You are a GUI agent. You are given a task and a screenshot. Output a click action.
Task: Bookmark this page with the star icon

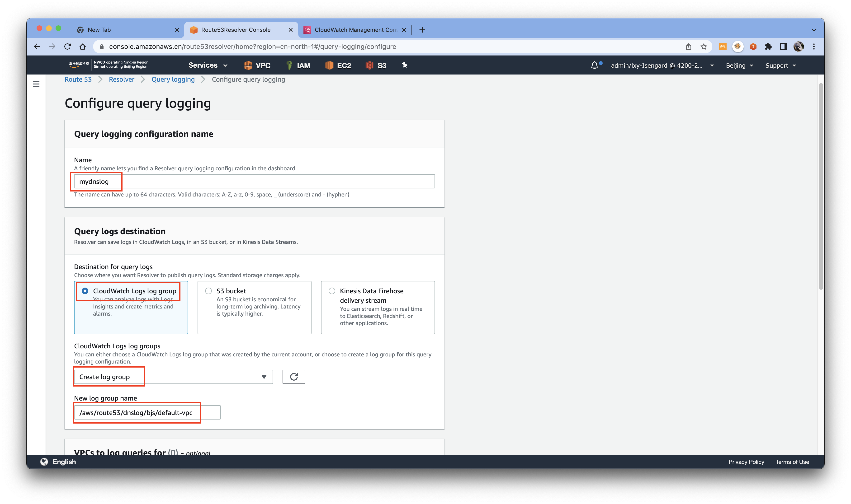click(x=704, y=47)
